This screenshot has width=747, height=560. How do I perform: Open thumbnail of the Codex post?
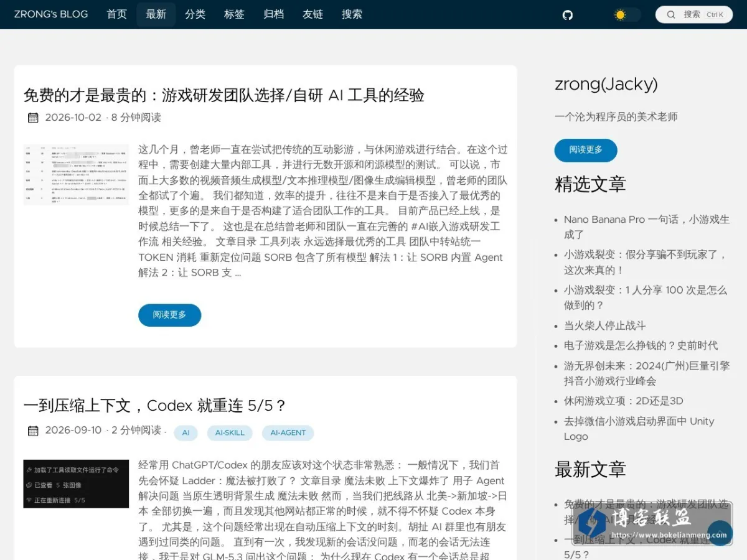pos(76,484)
